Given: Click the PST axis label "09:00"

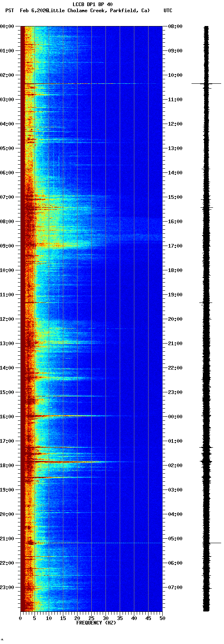Looking at the screenshot, I should 6,246.
